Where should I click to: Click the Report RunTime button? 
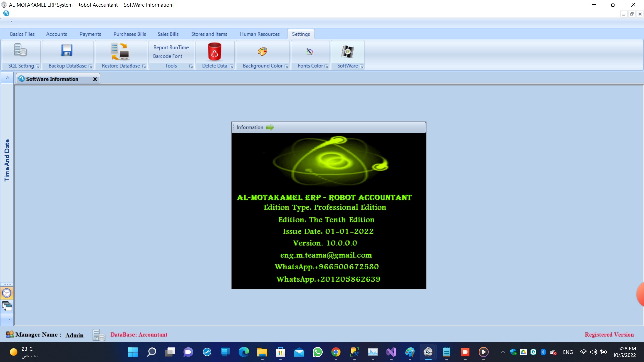point(171,47)
